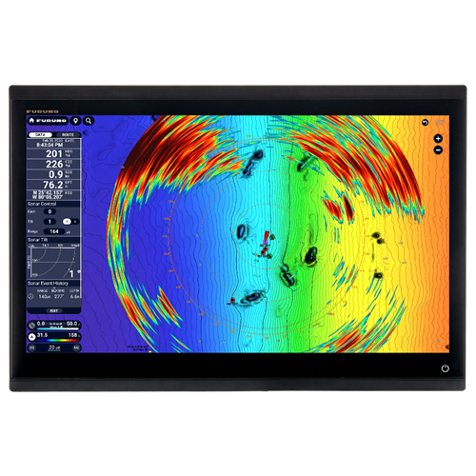Switch to the ROUTE tab
Viewport: 476px width, 476px height.
tap(68, 135)
